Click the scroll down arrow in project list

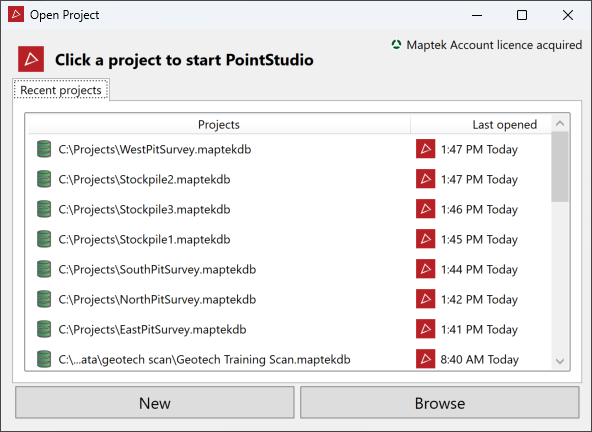point(560,361)
